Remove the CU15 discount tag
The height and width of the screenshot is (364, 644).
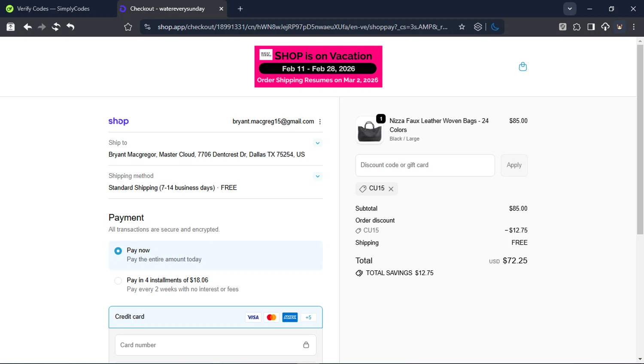coord(391,189)
